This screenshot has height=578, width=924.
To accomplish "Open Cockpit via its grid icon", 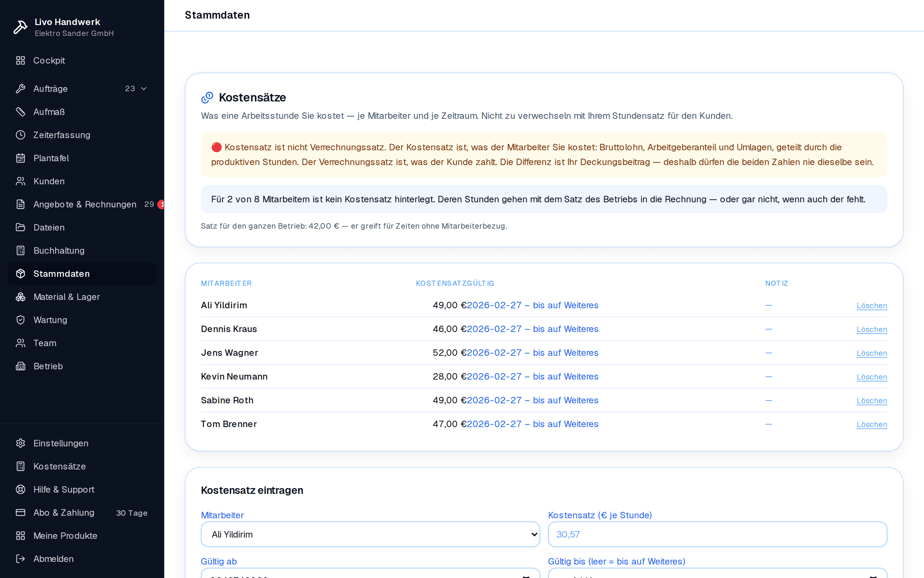I will 21,60.
